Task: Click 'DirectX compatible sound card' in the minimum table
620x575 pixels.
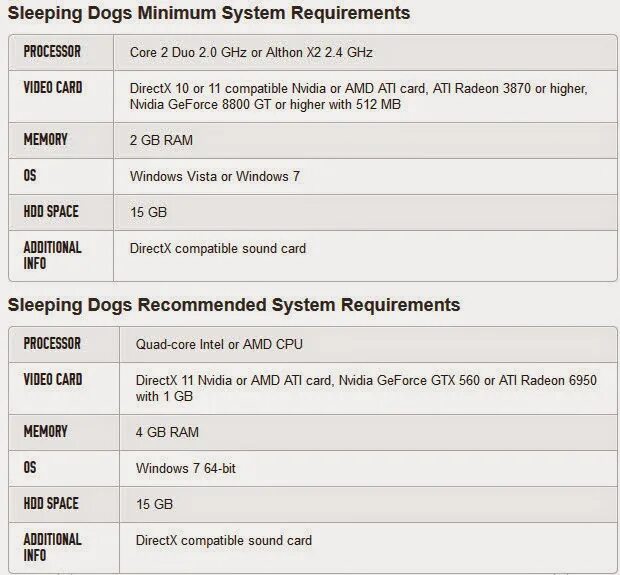Action: click(218, 248)
